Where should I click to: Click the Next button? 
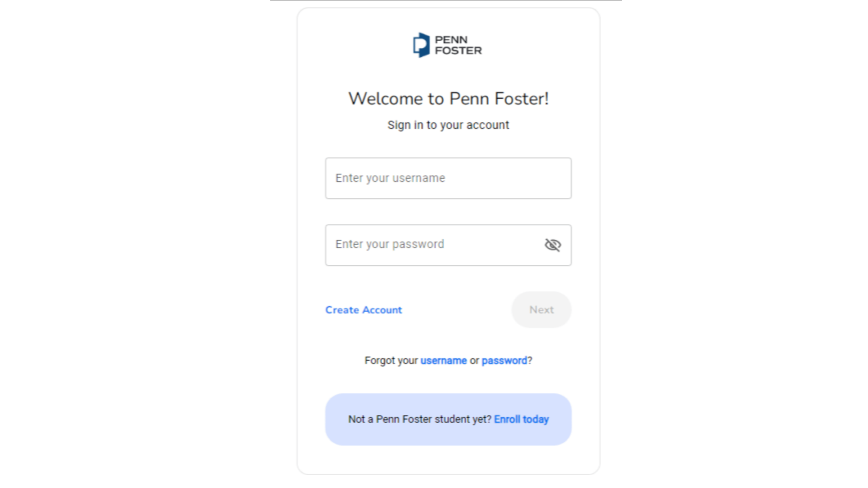click(x=541, y=310)
